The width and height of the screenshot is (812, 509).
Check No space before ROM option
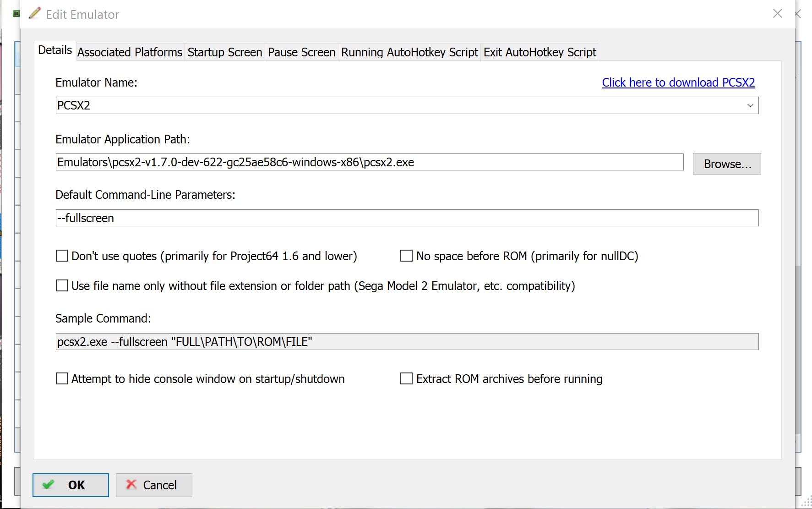pos(406,256)
